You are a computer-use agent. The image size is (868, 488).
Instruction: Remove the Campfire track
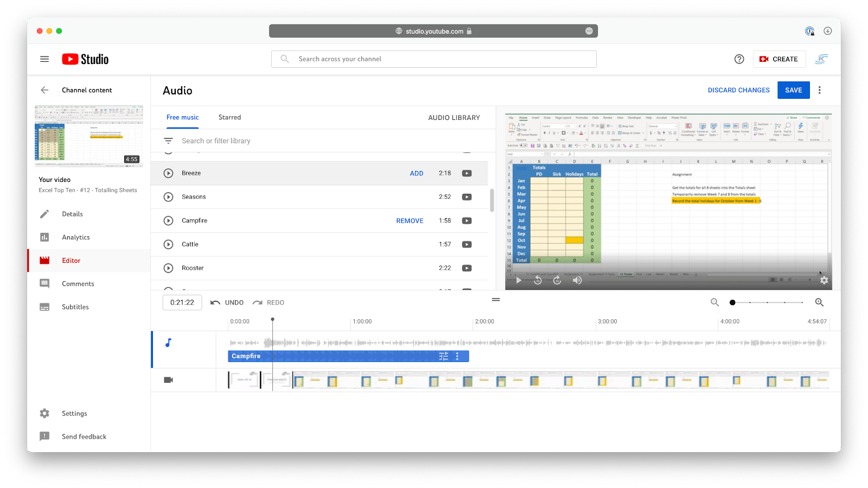(x=410, y=221)
